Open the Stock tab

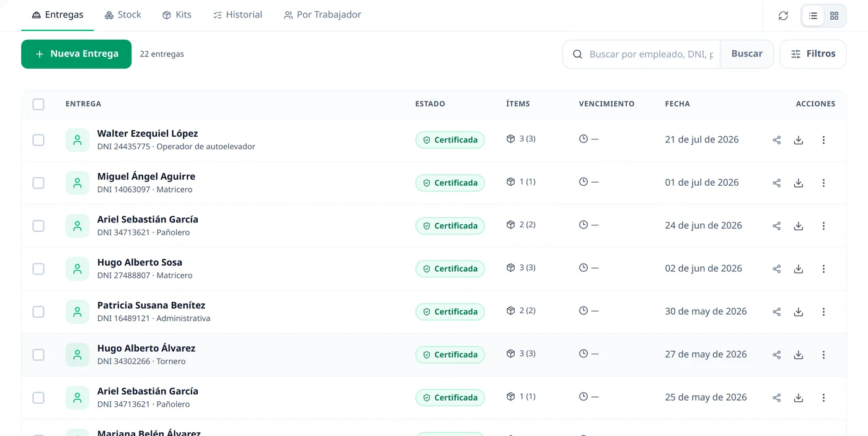(123, 15)
